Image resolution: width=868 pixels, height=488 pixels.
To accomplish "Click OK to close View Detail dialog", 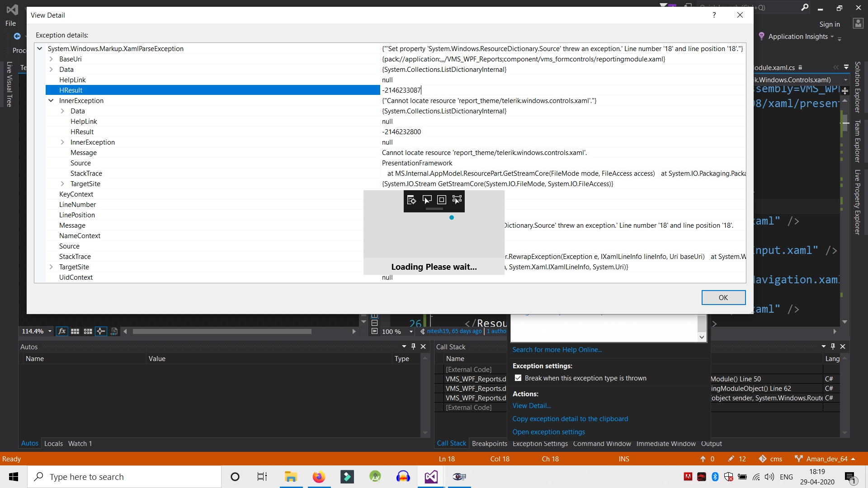I will click(x=723, y=297).
